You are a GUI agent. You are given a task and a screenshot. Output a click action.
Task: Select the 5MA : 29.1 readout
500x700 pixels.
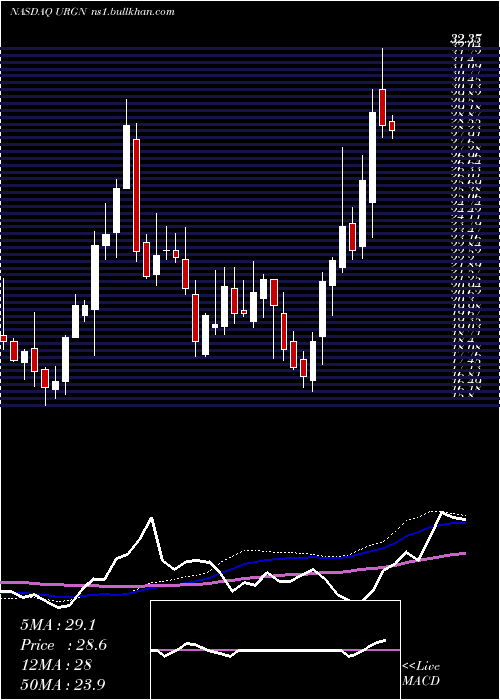(x=58, y=625)
